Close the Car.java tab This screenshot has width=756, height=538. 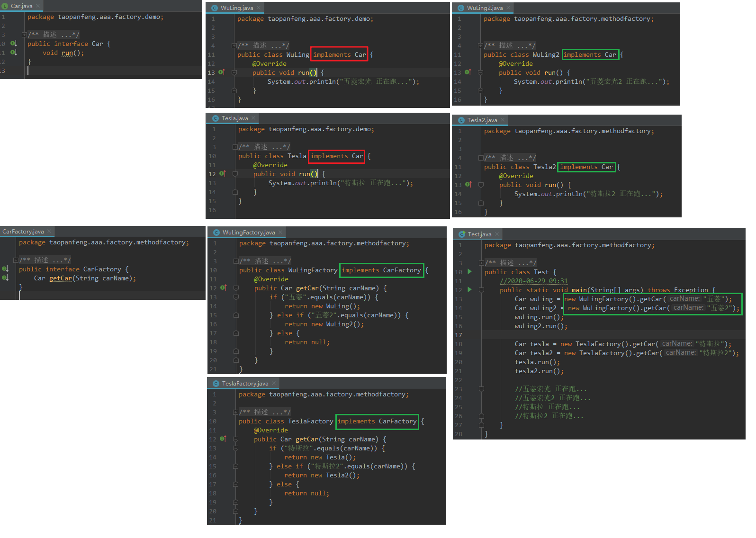tap(38, 6)
